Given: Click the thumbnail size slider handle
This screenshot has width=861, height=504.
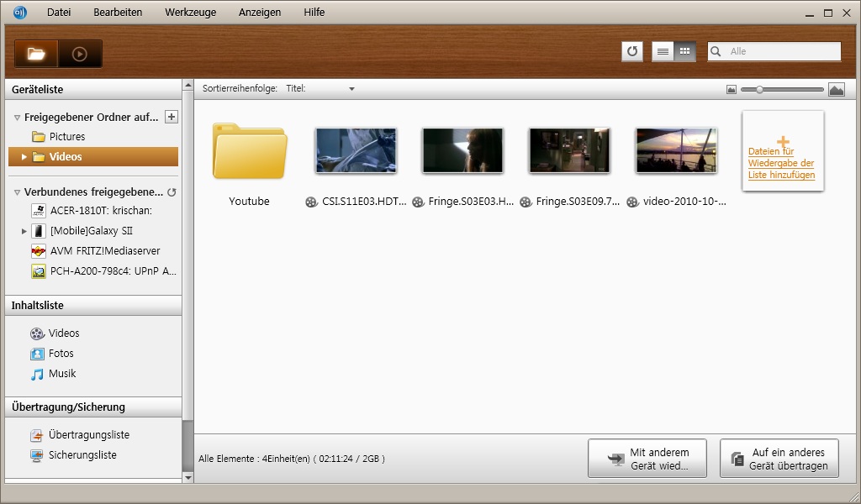Looking at the screenshot, I should click(x=758, y=89).
